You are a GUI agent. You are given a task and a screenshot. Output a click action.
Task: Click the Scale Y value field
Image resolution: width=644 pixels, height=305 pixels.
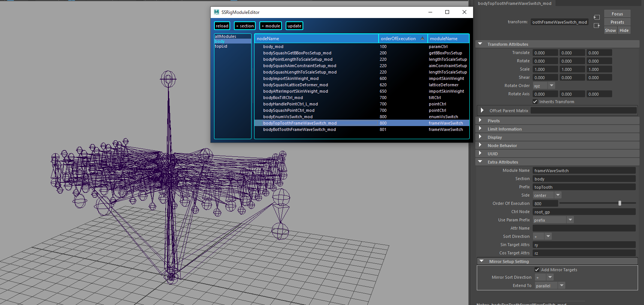[x=572, y=69]
